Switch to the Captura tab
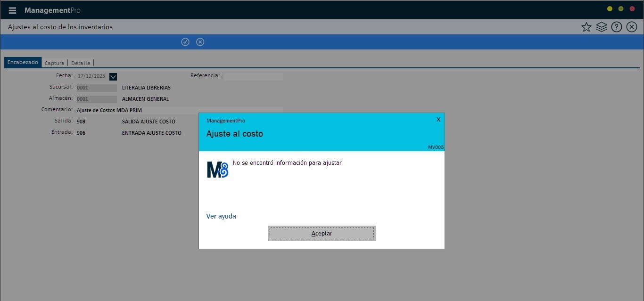 54,63
